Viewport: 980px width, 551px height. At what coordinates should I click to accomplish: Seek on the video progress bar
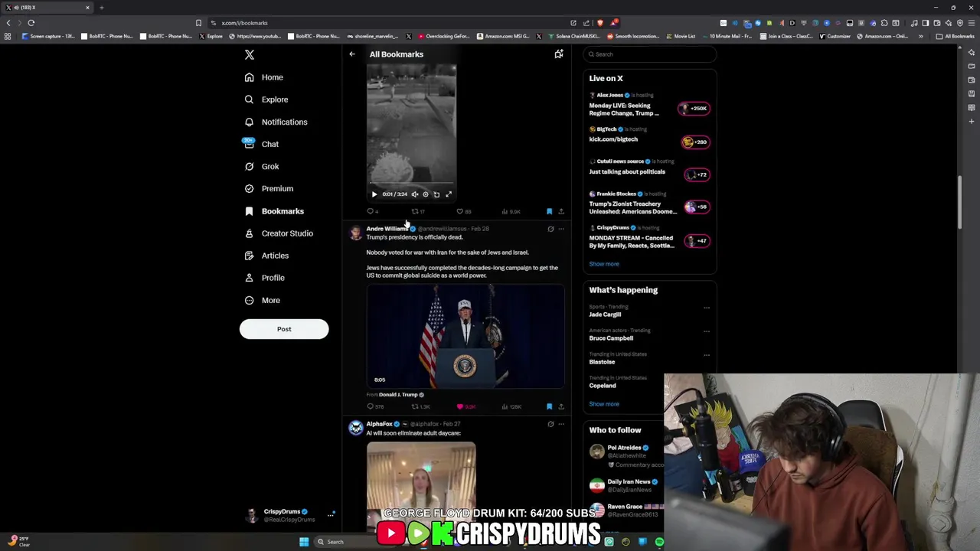[411, 184]
